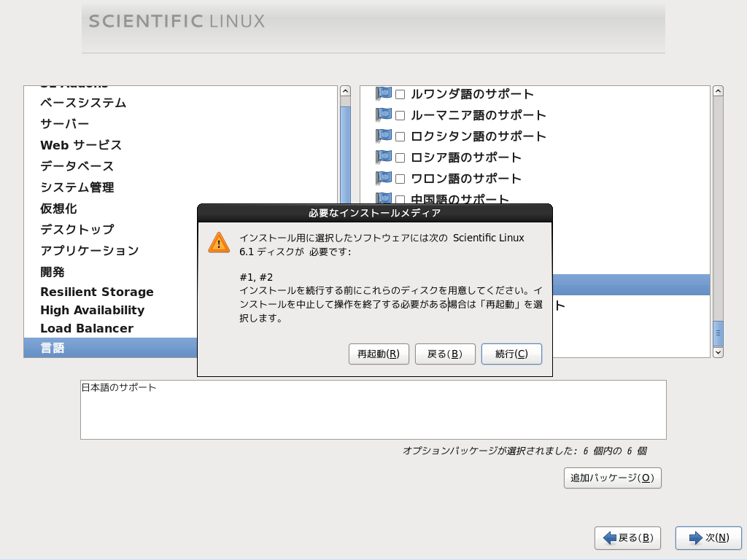Click the package list scrollbar thumb

pos(718,333)
